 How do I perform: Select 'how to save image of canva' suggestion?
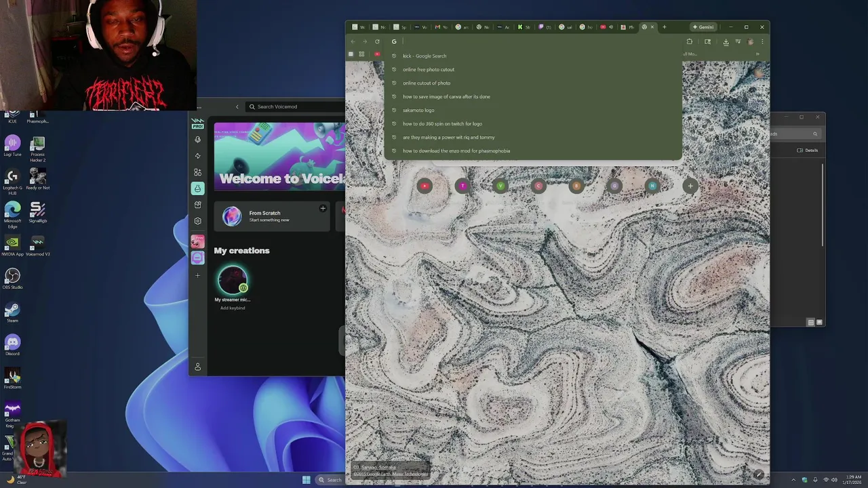coord(532,96)
